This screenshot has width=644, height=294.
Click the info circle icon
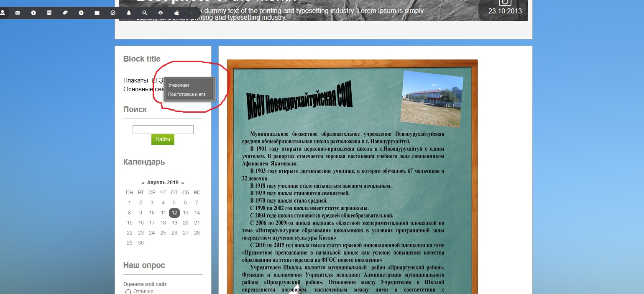[33, 13]
